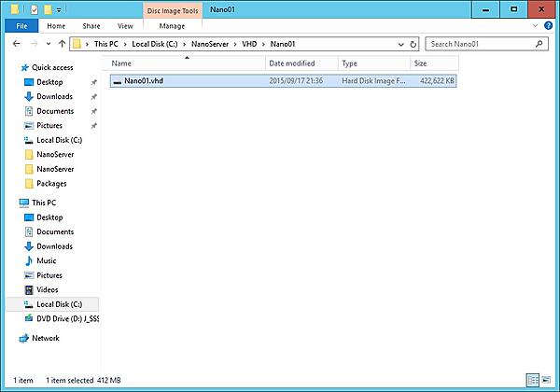Go up one folder level
This screenshot has width=560, height=392.
(x=62, y=44)
